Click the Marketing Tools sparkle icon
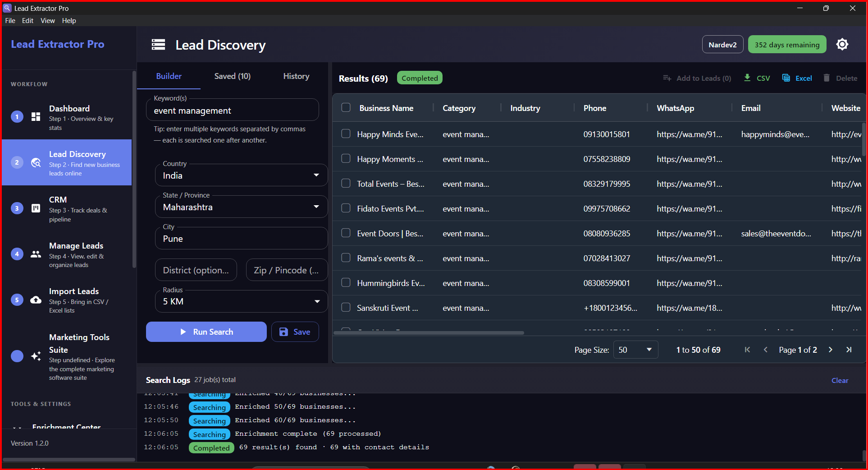This screenshot has width=868, height=470. [x=36, y=356]
